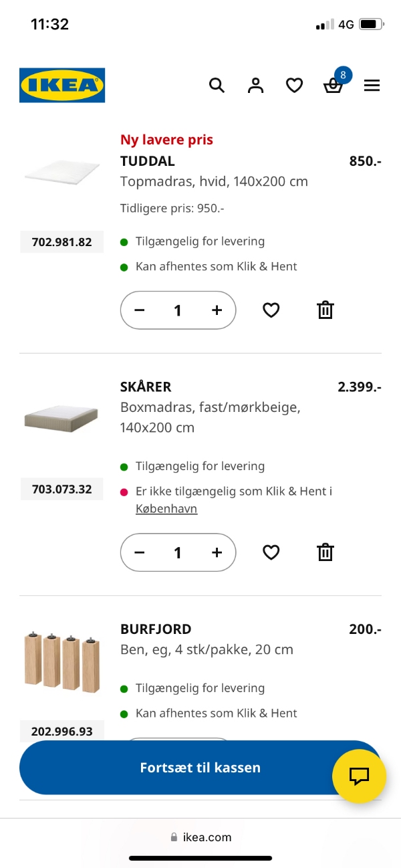Open the shopping cart icon with badge 8
Image resolution: width=401 pixels, height=868 pixels.
pos(333,86)
